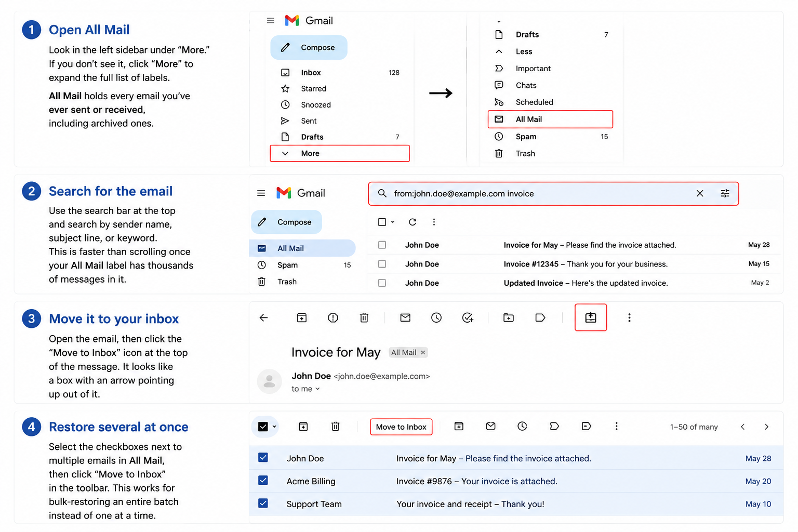This screenshot has width=798, height=532.
Task: Click the hamburger menu icon in step 1's Gmail header
Action: click(270, 21)
